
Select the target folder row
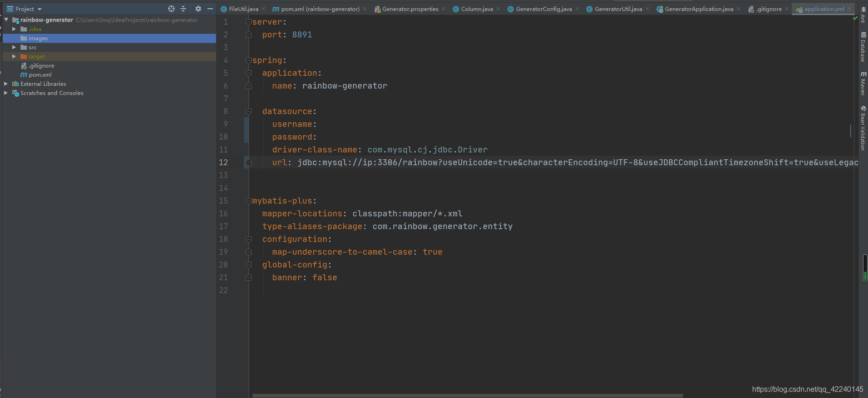(109, 57)
